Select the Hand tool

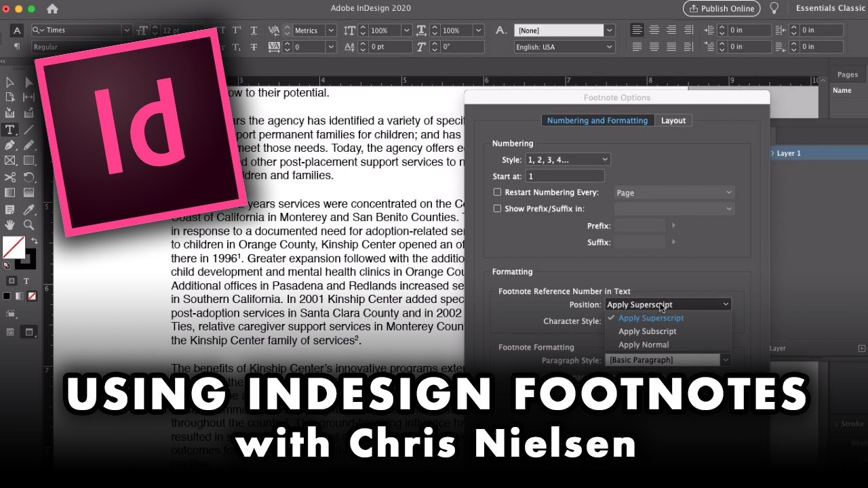(x=10, y=224)
